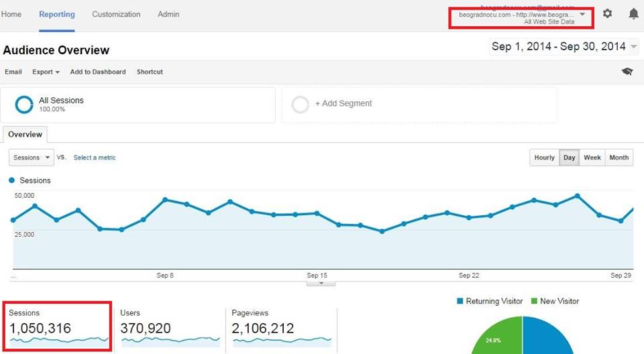
Task: Switch chart to Month view
Action: (x=619, y=158)
